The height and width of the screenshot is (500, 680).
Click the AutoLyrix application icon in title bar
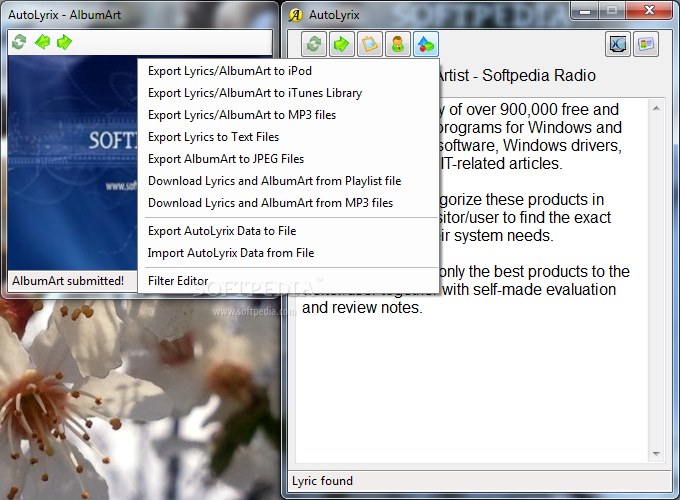coord(296,15)
